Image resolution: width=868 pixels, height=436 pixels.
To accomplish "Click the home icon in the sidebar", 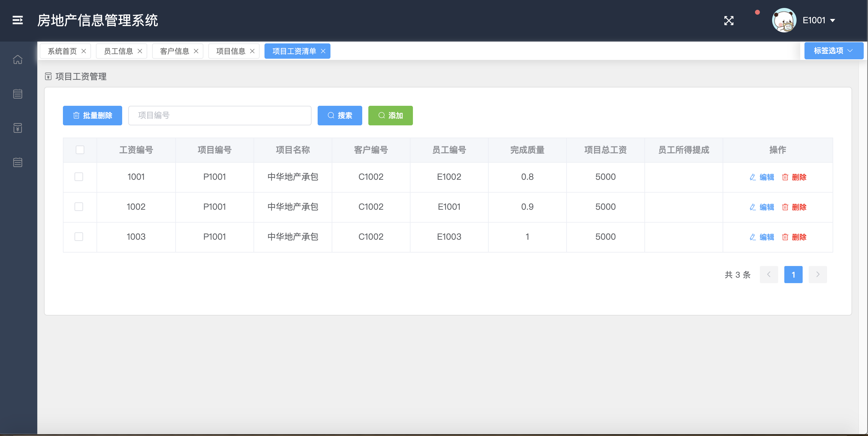I will [17, 60].
